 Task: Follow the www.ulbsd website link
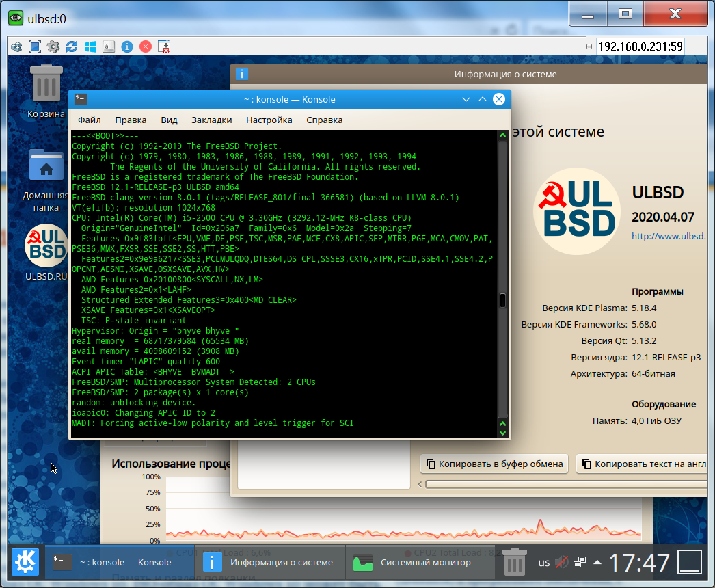tap(669, 237)
